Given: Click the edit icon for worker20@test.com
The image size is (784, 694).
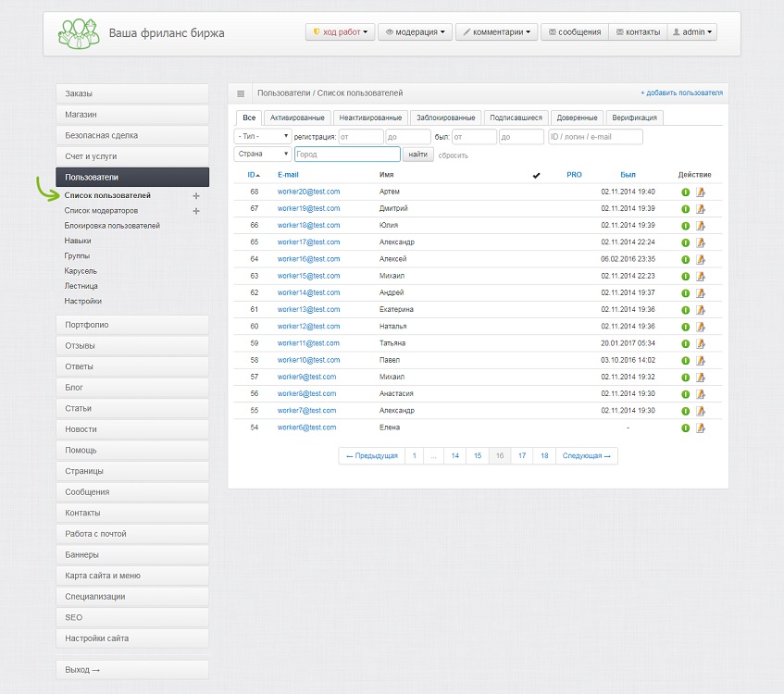Looking at the screenshot, I should (x=701, y=192).
